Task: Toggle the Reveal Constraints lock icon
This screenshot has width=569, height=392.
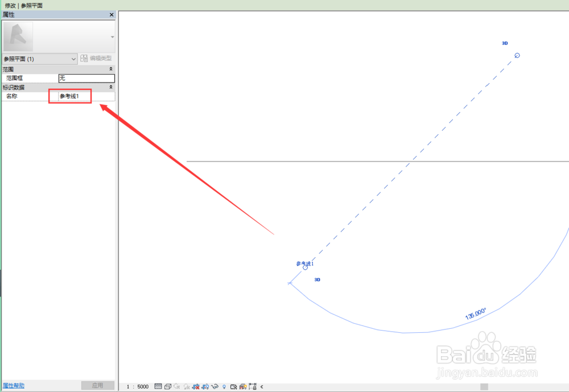Action: [x=253, y=386]
